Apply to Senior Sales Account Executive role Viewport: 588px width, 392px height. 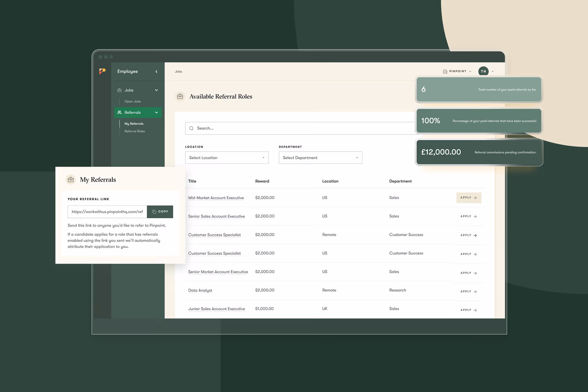point(469,217)
